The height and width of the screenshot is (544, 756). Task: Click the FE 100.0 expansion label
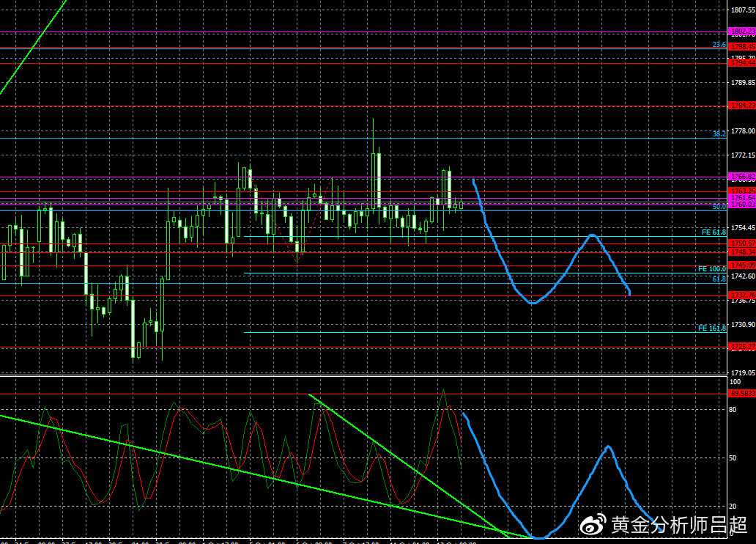point(711,269)
